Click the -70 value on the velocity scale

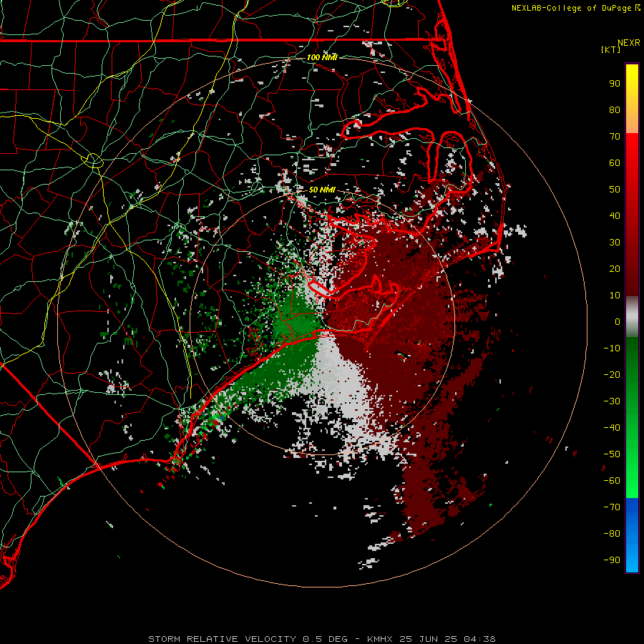(x=612, y=507)
